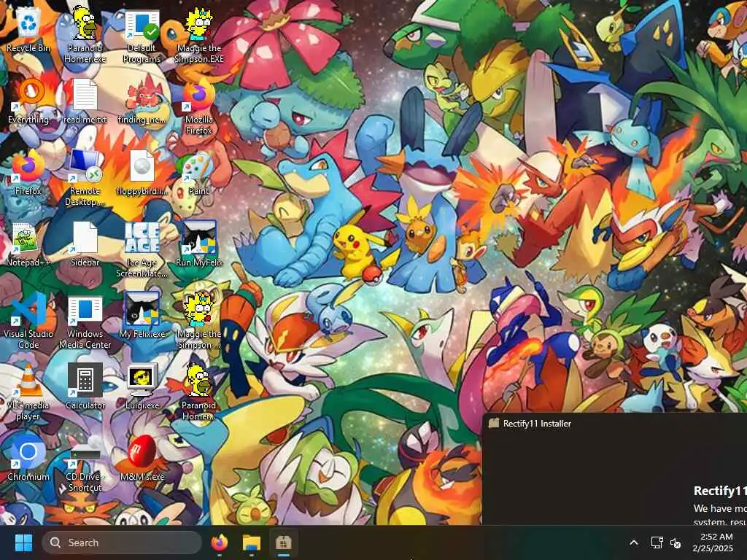Open Maggie the Simpson icon beside My Felix.exe
Image resolution: width=747 pixels, height=560 pixels.
pos(199,321)
